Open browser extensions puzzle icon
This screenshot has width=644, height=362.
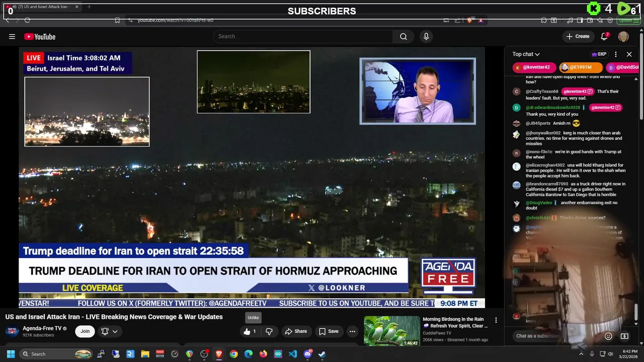(x=544, y=20)
